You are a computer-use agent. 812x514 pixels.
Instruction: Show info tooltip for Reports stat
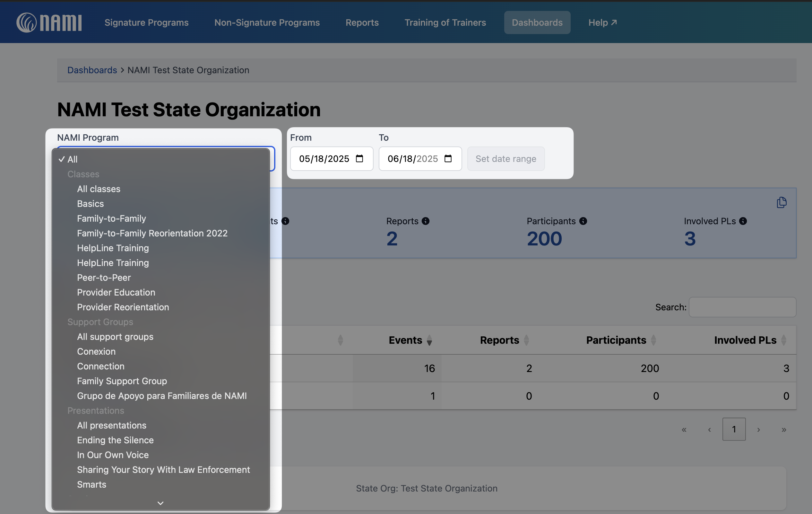426,221
